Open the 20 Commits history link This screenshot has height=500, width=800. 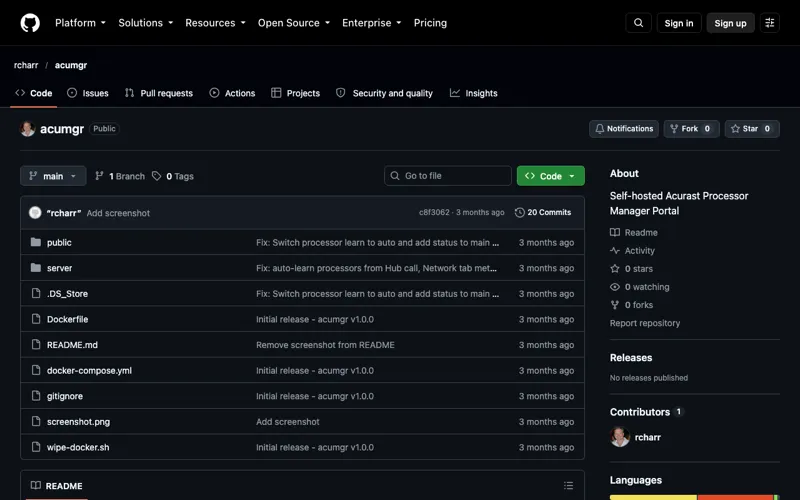[543, 212]
